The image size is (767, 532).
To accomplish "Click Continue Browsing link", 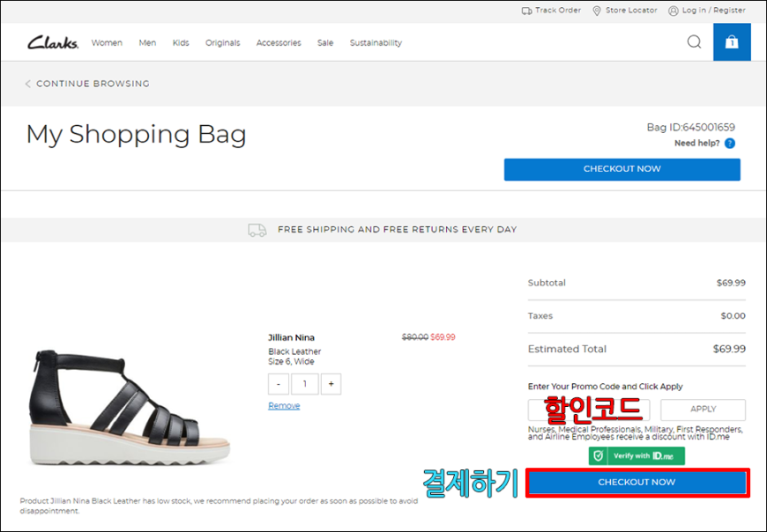I will pos(93,84).
